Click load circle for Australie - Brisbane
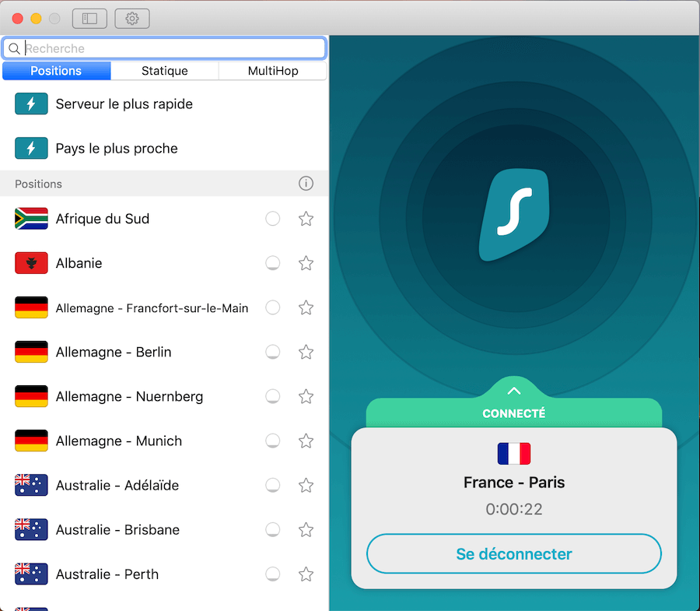Image resolution: width=700 pixels, height=611 pixels. [x=273, y=530]
